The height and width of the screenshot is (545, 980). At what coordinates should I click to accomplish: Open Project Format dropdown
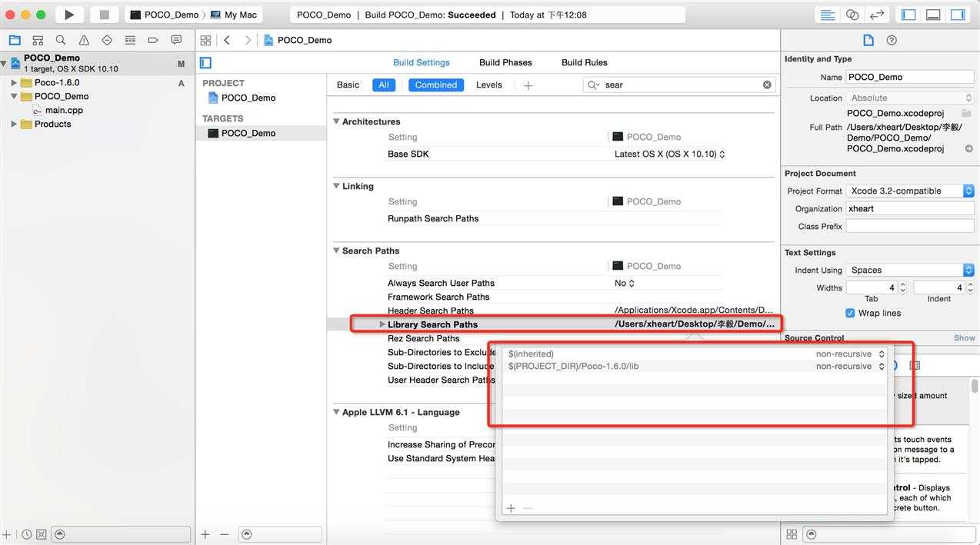pos(910,191)
